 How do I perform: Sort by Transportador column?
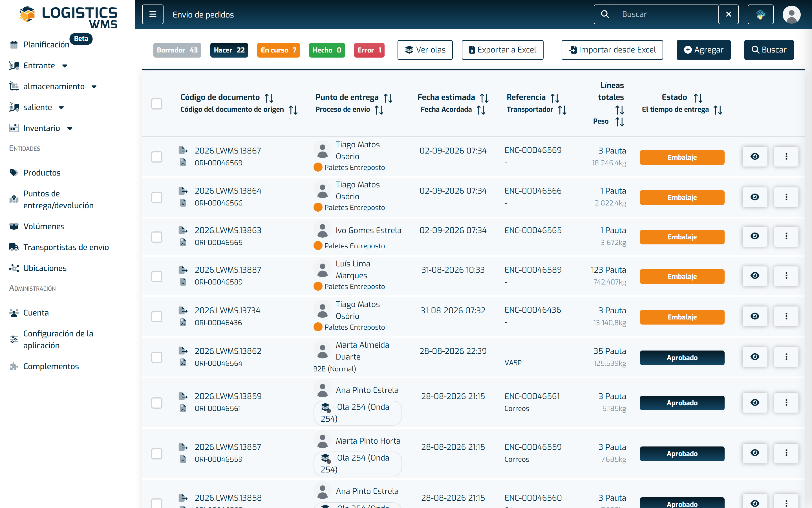click(562, 110)
